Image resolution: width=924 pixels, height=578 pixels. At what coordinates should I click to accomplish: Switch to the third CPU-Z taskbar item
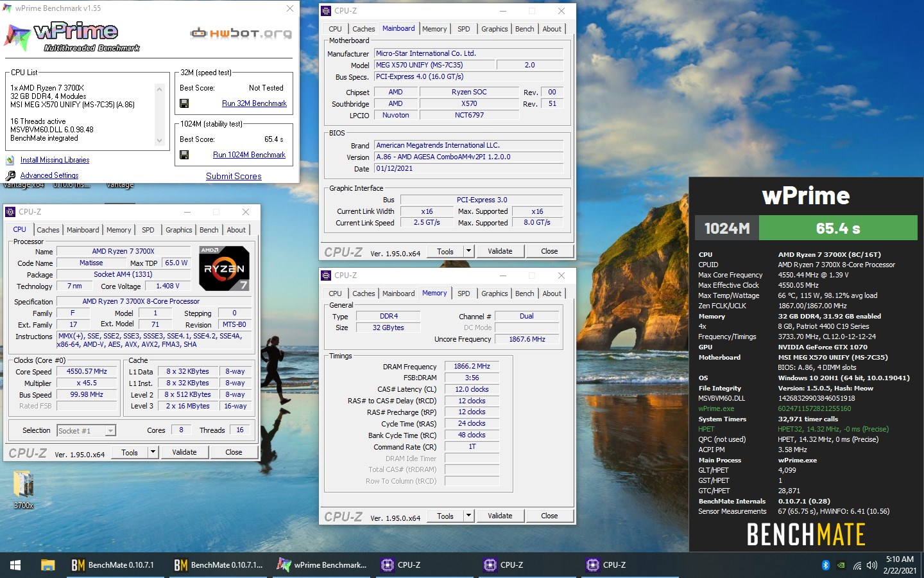[x=631, y=565]
